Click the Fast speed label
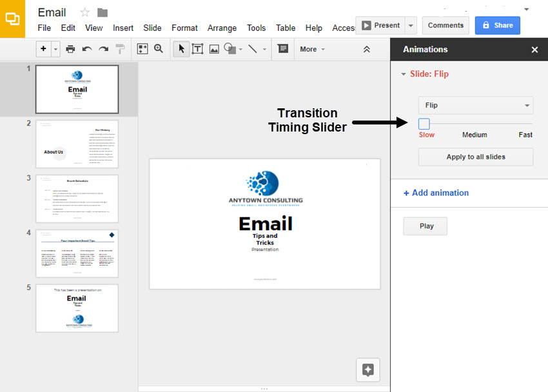Viewport: 548px width, 392px height. (x=525, y=135)
